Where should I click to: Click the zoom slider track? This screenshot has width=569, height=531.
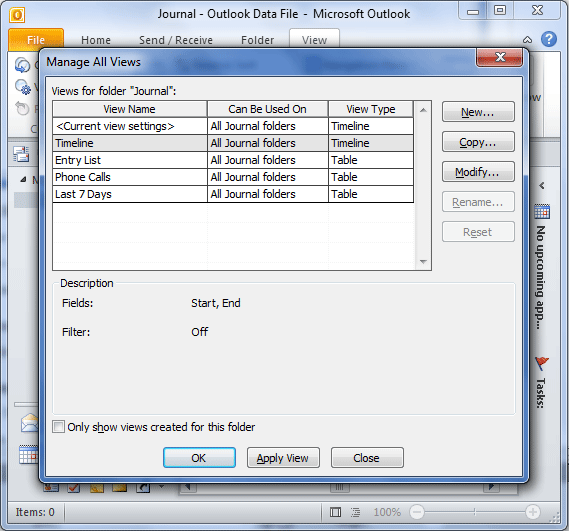pyautogui.click(x=475, y=512)
